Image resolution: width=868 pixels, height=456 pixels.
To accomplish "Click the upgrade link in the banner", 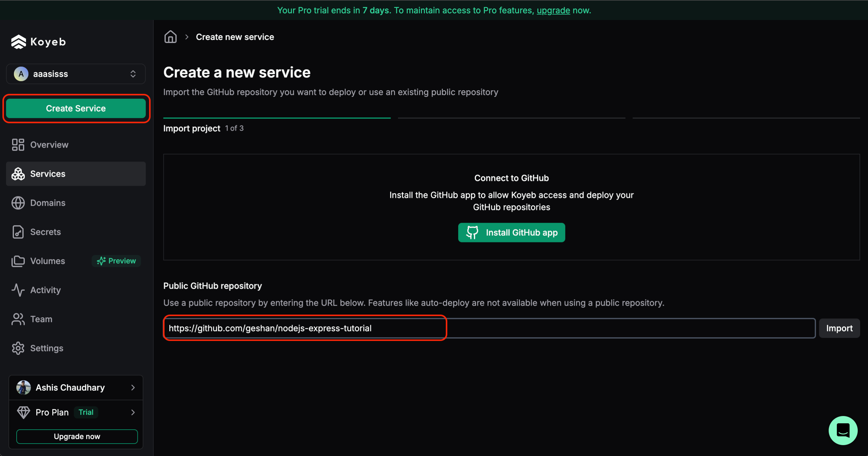I will (553, 10).
